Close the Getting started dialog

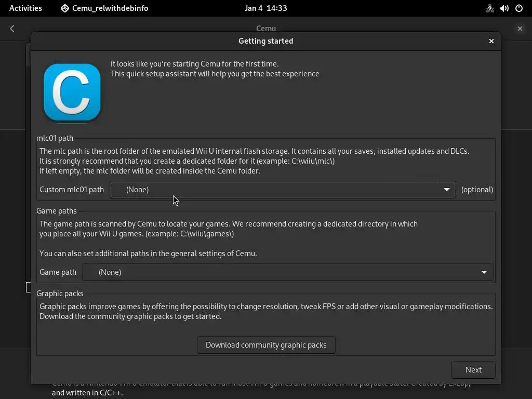coord(491,41)
